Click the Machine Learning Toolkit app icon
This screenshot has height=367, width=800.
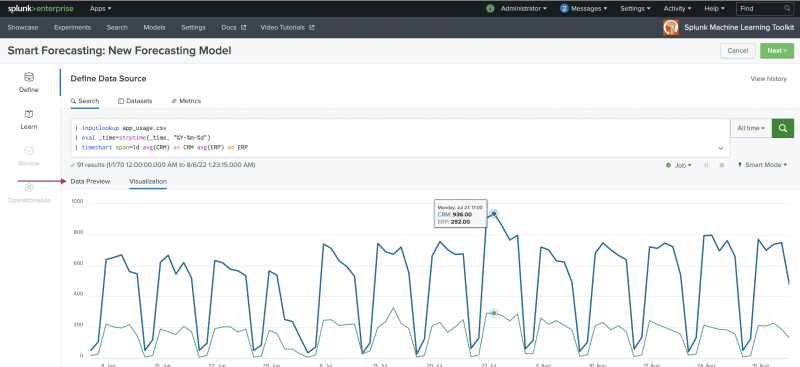click(x=671, y=28)
